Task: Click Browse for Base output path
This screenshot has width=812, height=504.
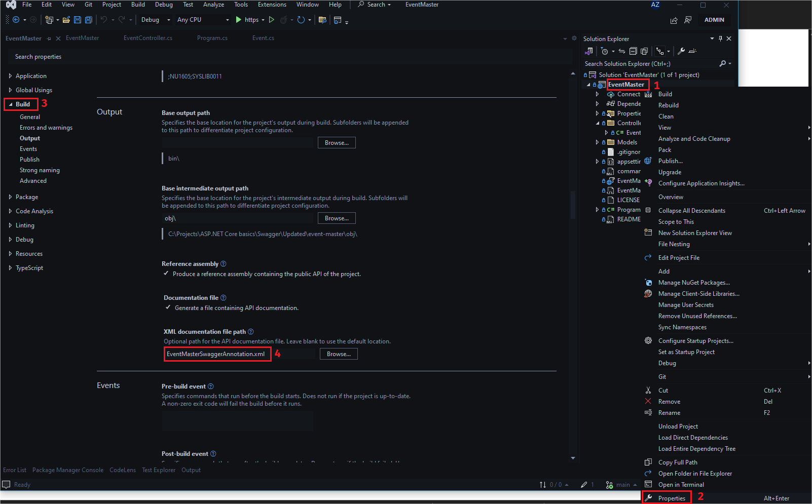Action: pos(337,143)
